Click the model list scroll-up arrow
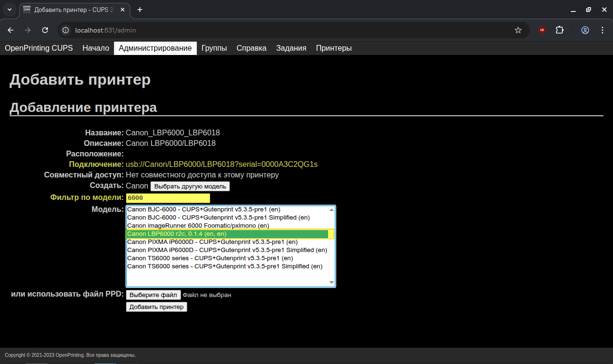The height and width of the screenshot is (364, 613). [331, 210]
